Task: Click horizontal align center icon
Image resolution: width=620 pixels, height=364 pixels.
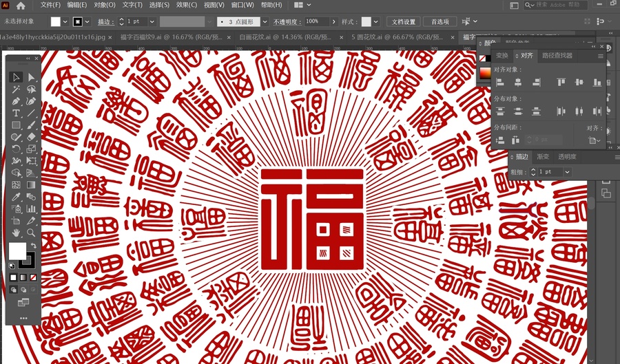Action: [517, 82]
